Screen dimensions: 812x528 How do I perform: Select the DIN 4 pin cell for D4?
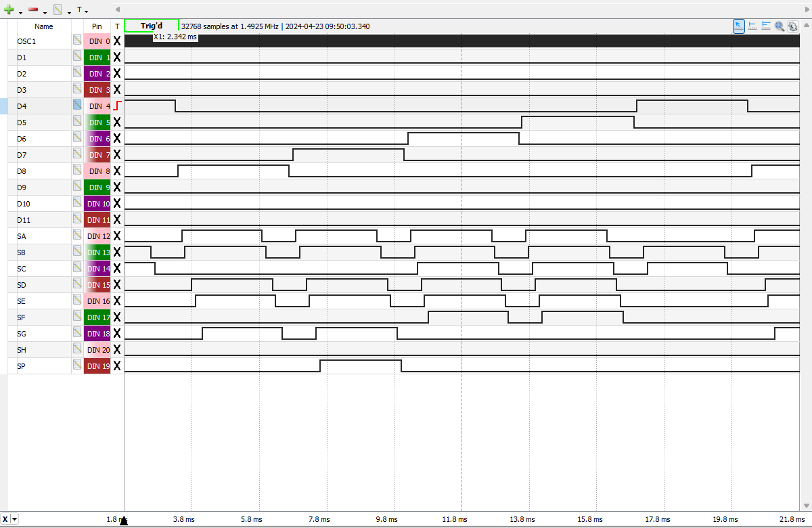point(97,106)
